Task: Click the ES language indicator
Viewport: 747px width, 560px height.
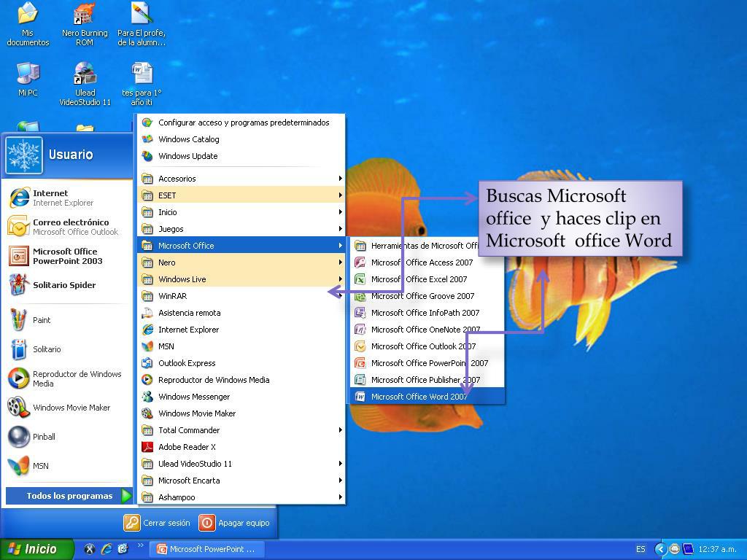Action: [640, 549]
